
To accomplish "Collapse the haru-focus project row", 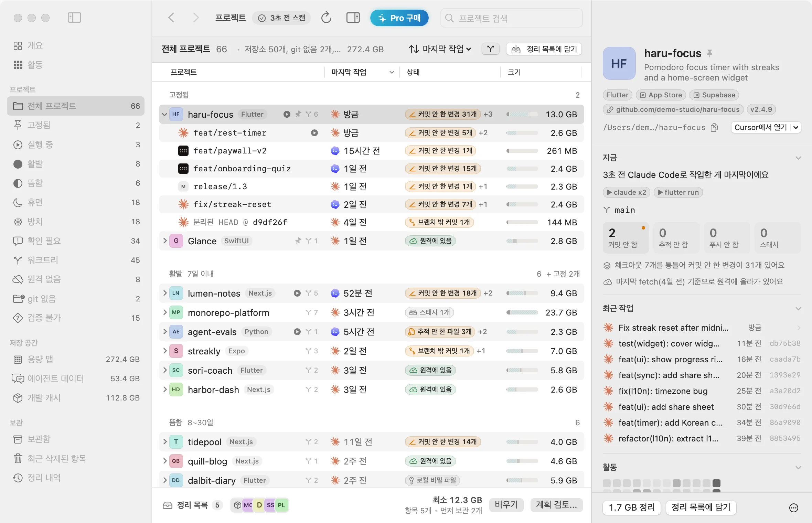I will [164, 114].
